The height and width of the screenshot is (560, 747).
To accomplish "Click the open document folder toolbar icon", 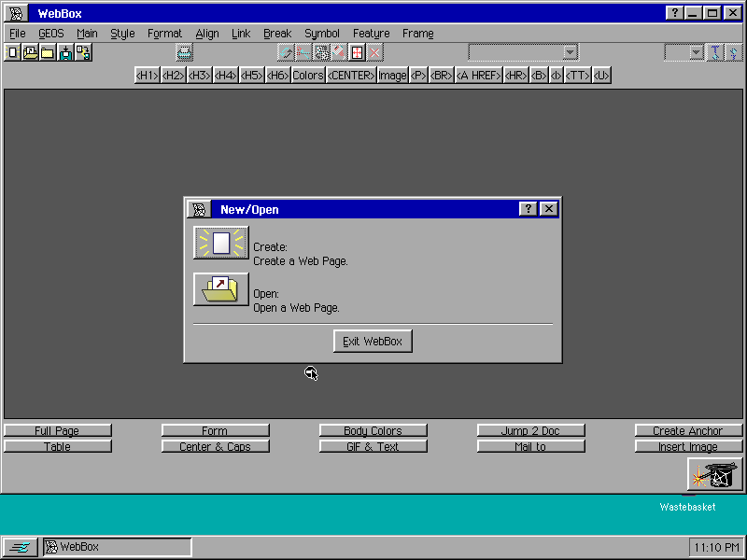I will click(30, 52).
